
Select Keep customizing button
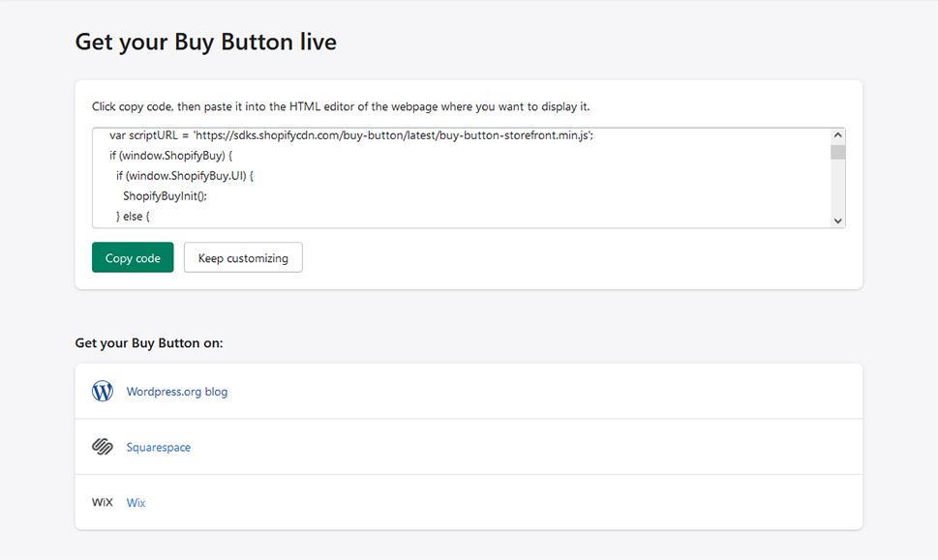pyautogui.click(x=243, y=257)
